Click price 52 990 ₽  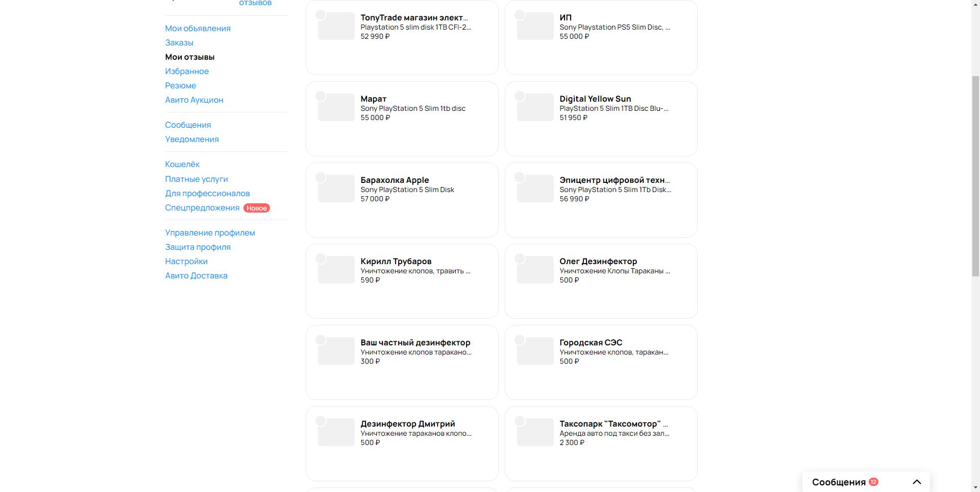click(x=375, y=37)
